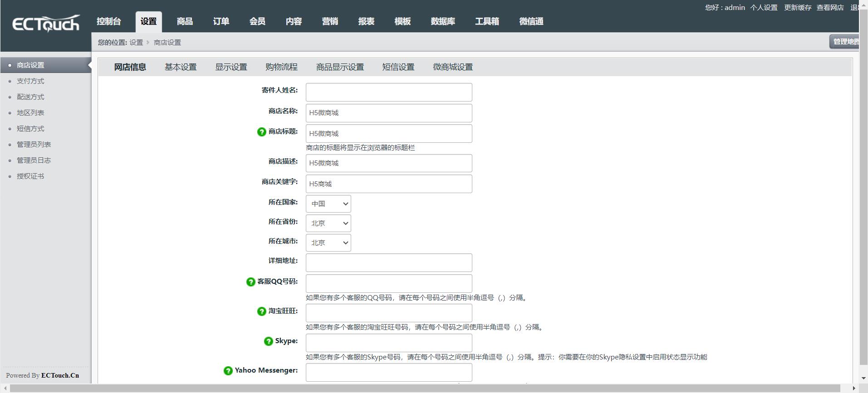The height and width of the screenshot is (393, 868).
Task: Focus the Skype input field
Action: [x=389, y=343]
